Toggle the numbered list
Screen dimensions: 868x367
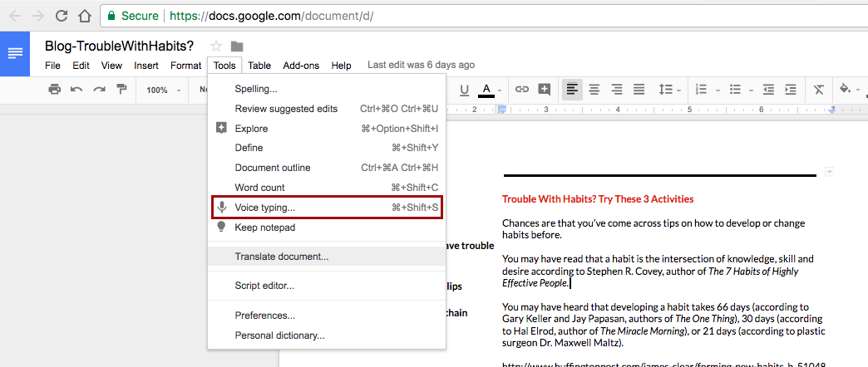click(702, 89)
